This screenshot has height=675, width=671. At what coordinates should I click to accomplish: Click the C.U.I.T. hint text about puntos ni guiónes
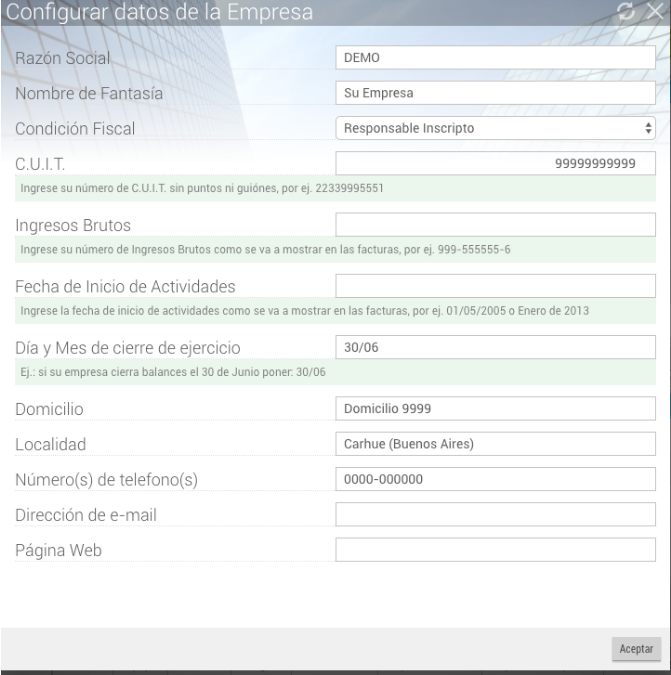point(202,188)
